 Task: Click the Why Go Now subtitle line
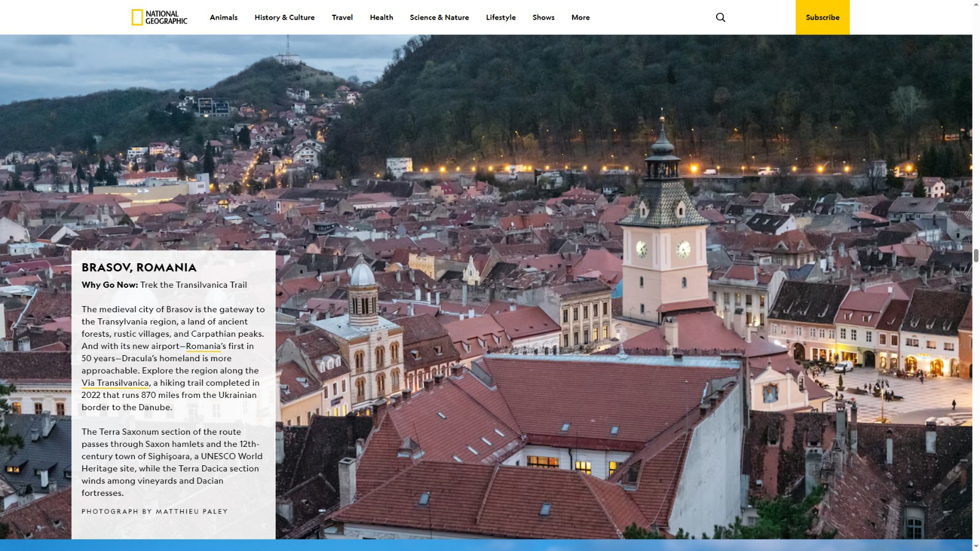[164, 285]
